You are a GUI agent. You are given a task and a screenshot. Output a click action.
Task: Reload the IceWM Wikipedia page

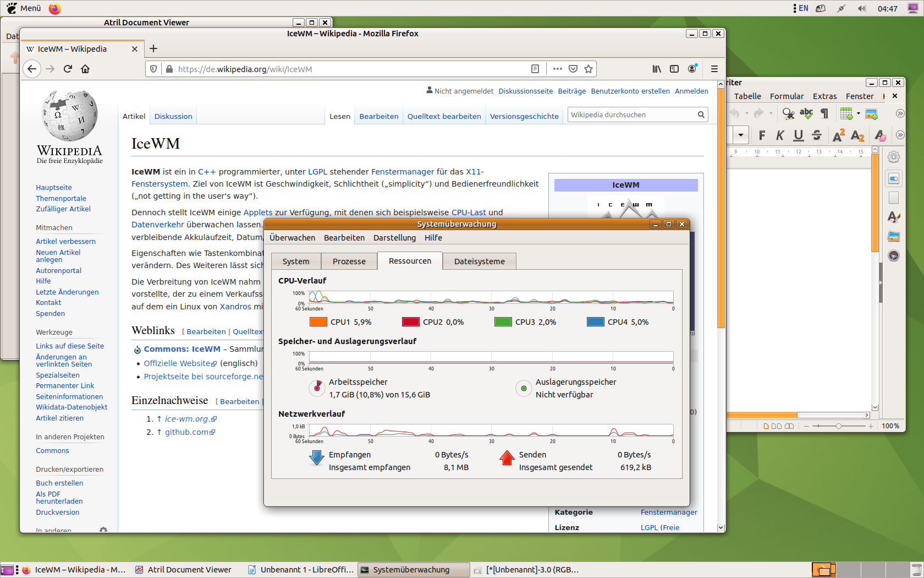click(68, 69)
